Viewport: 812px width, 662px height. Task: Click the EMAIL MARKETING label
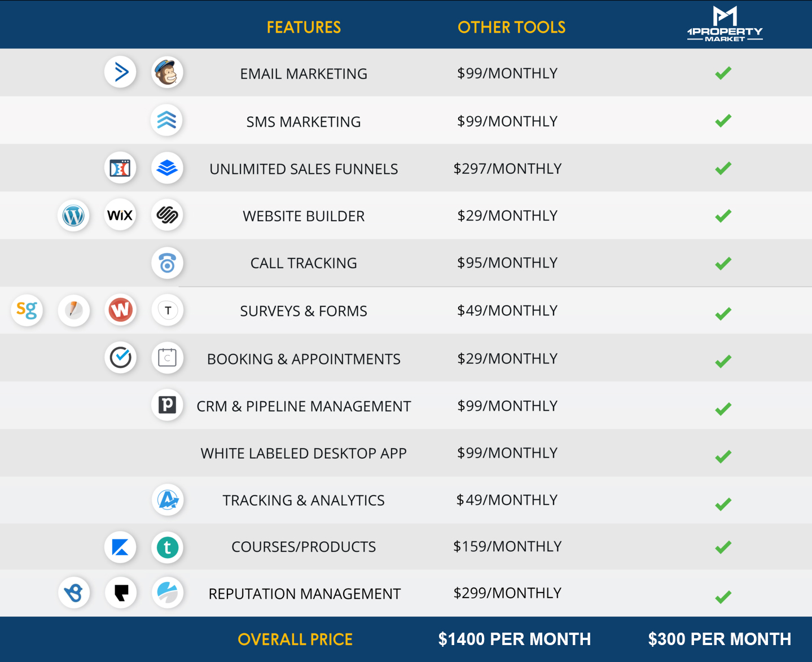coord(304,74)
